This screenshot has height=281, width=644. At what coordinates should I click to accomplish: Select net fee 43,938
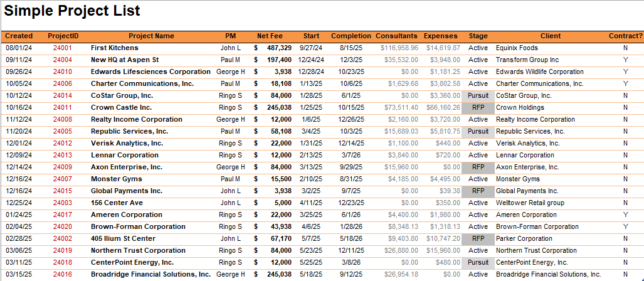282,227
